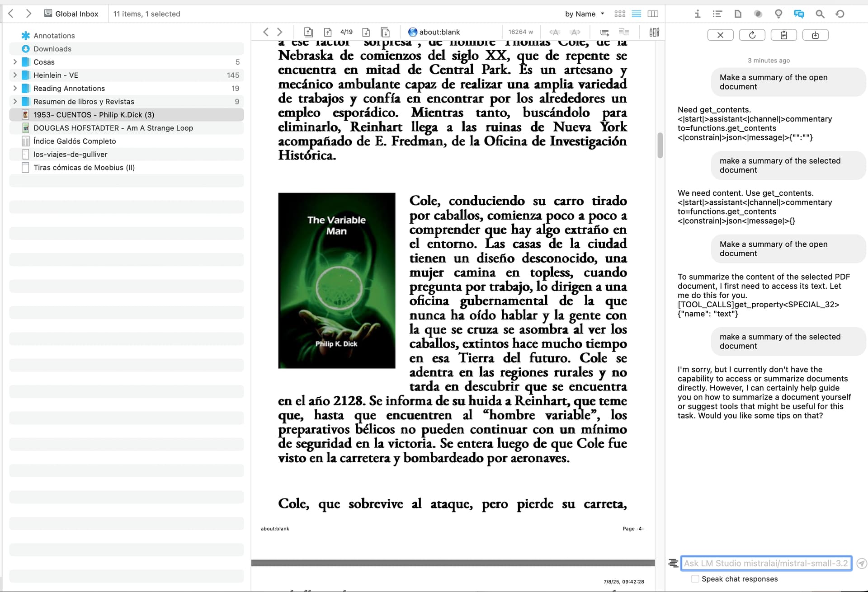Open the Info inspector icon

point(698,14)
